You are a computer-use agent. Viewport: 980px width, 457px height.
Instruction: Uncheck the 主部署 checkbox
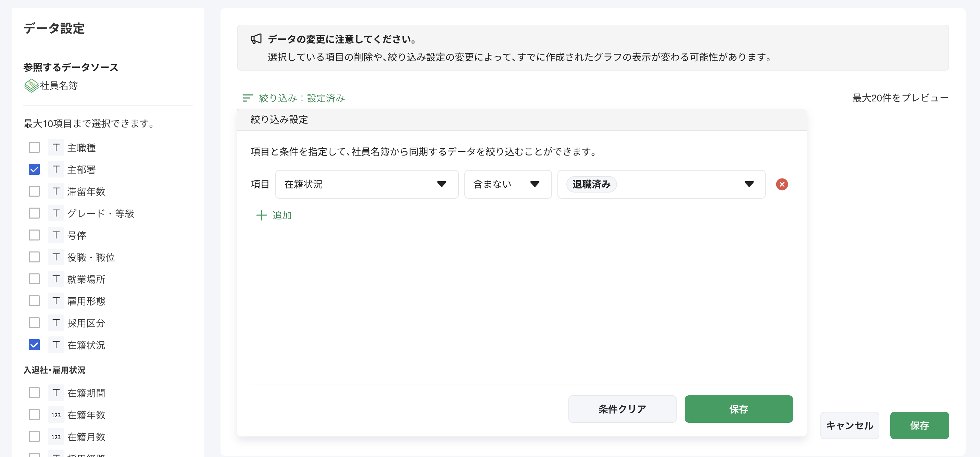(34, 169)
